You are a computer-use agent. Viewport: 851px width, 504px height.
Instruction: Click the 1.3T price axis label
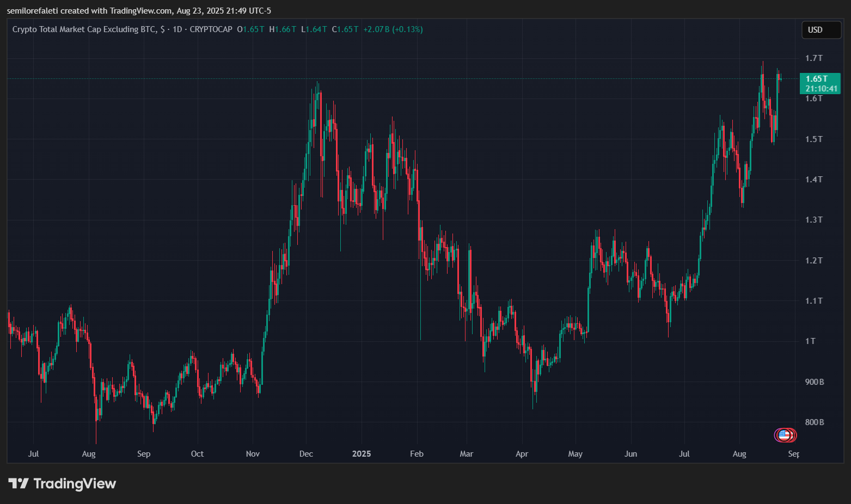(x=814, y=220)
